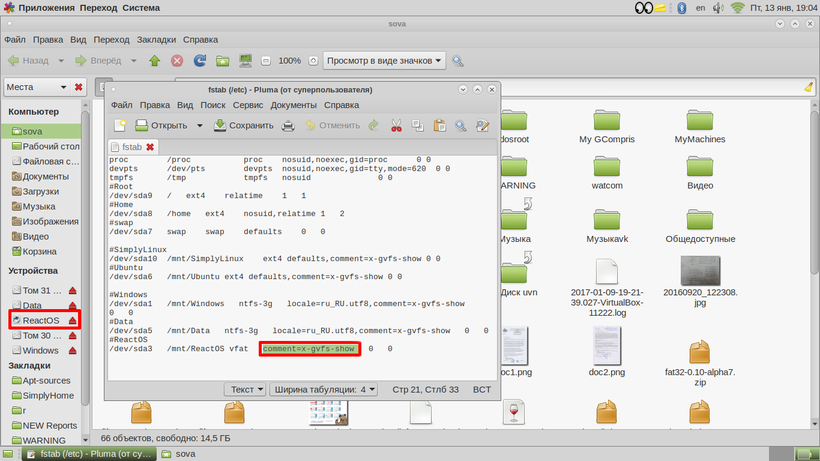
Task: Open the Просмотр в виде значков dropdown
Action: coord(384,61)
